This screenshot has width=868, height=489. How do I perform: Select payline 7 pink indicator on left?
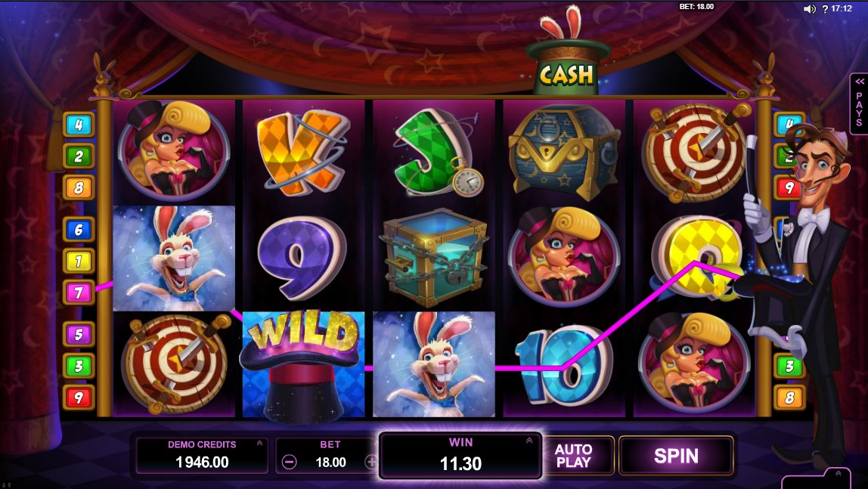[78, 292]
